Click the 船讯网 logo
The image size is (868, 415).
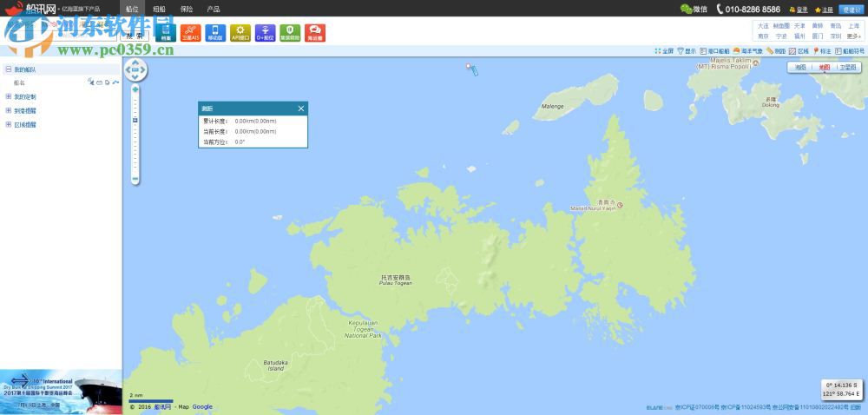click(31, 9)
